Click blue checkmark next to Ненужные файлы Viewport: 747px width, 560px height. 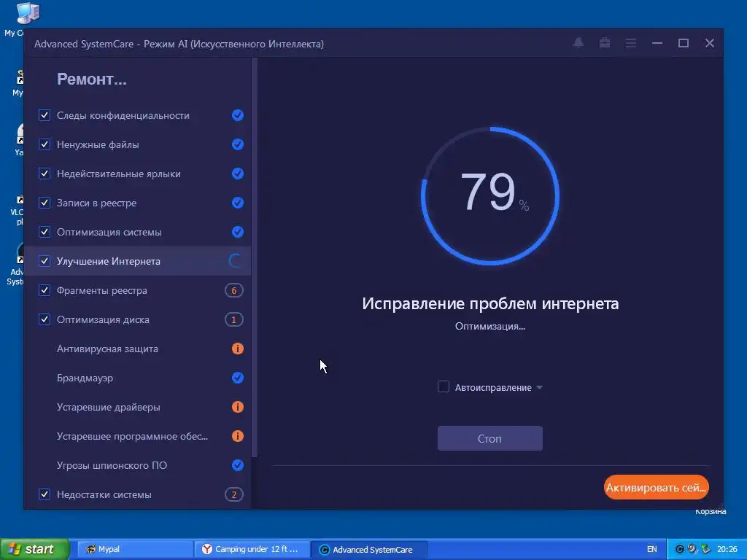pos(238,144)
